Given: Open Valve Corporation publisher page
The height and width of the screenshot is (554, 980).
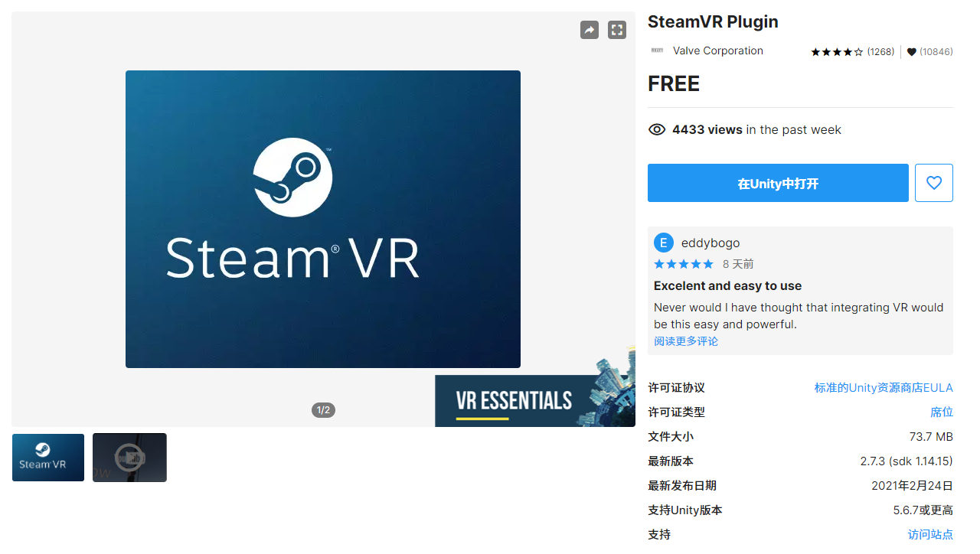Looking at the screenshot, I should click(718, 51).
